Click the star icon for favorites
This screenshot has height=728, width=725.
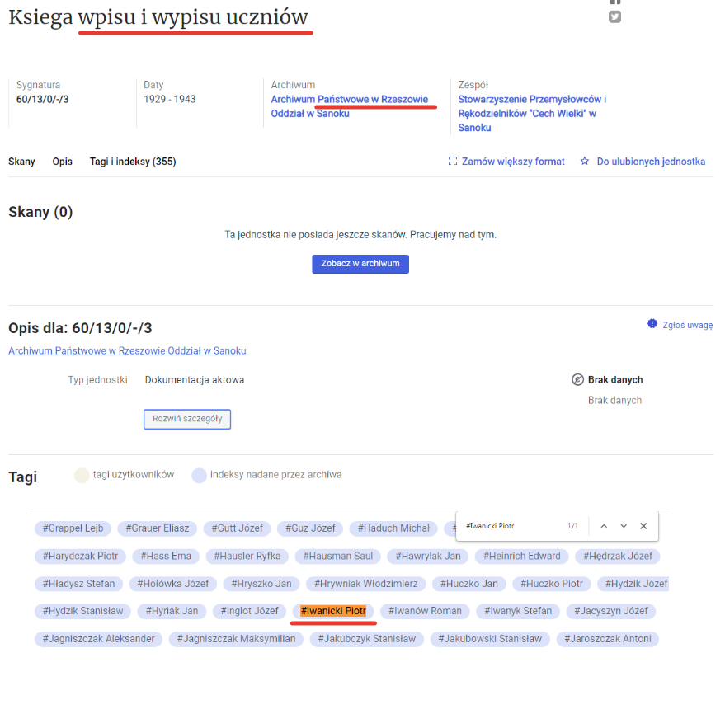pyautogui.click(x=585, y=162)
